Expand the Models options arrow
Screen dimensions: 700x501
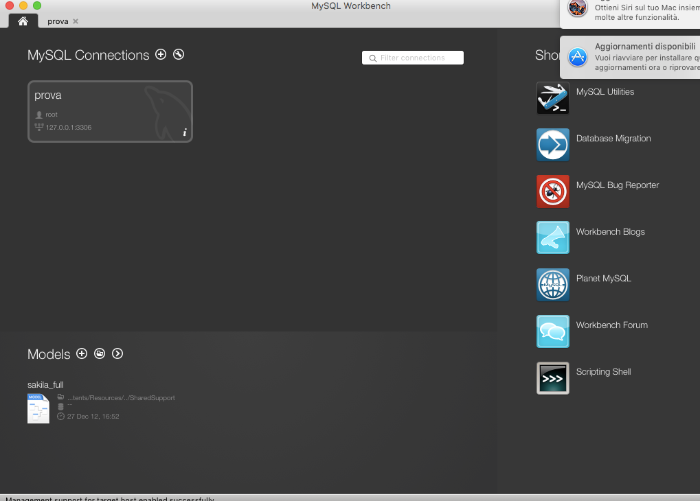[117, 354]
